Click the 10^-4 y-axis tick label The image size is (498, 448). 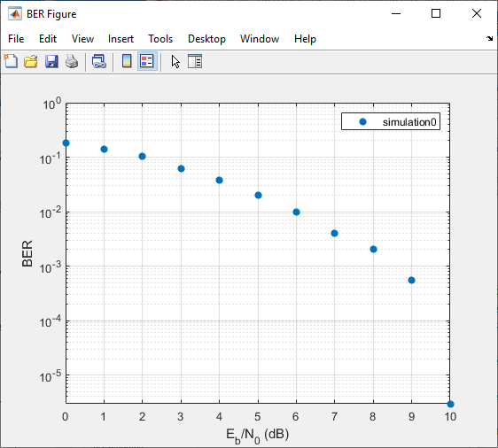click(51, 321)
